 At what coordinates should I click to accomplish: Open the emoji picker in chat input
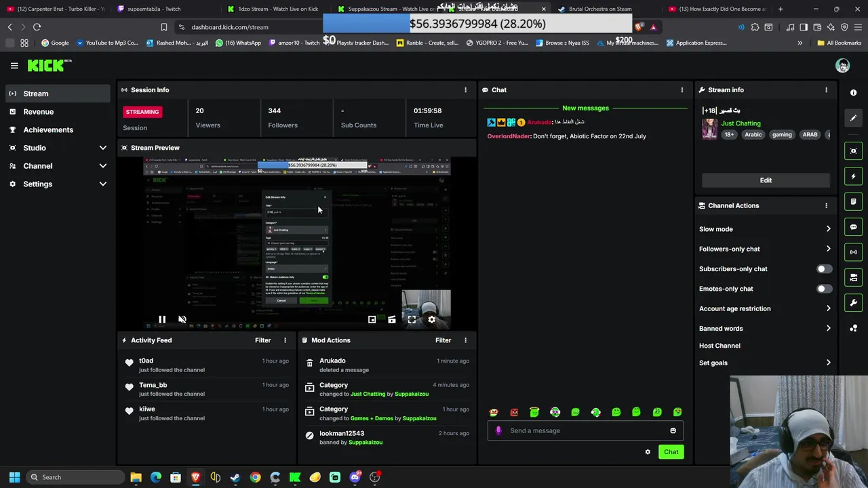[673, 430]
